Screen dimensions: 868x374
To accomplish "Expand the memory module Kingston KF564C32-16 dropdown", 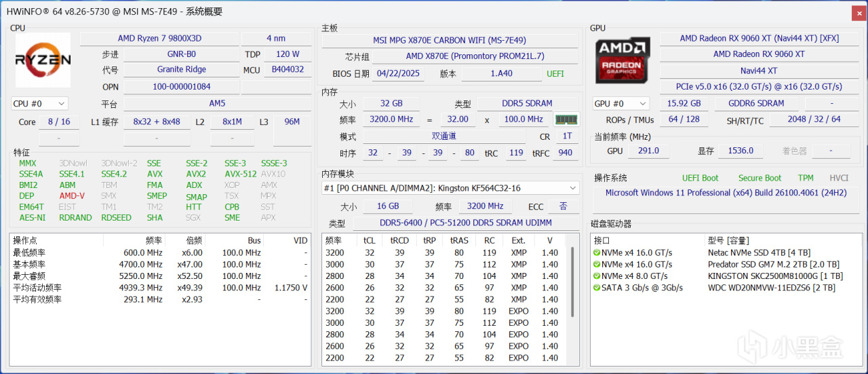I will [x=450, y=187].
